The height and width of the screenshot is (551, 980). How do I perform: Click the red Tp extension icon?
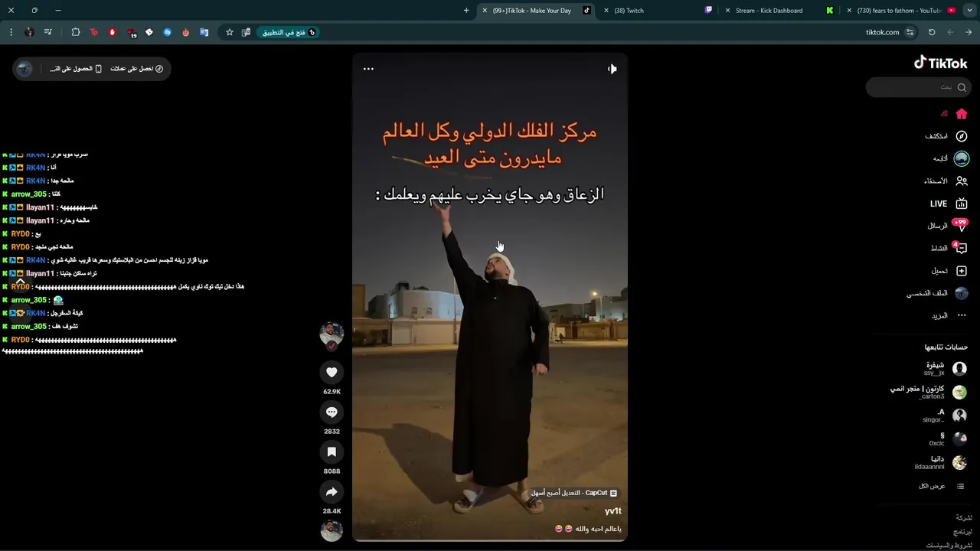93,32
